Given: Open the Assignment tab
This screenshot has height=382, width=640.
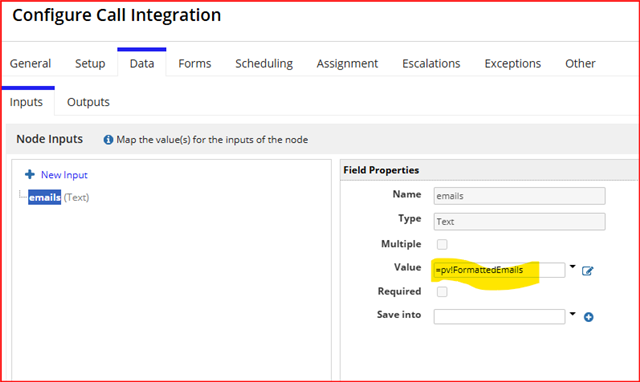Looking at the screenshot, I should pyautogui.click(x=347, y=64).
